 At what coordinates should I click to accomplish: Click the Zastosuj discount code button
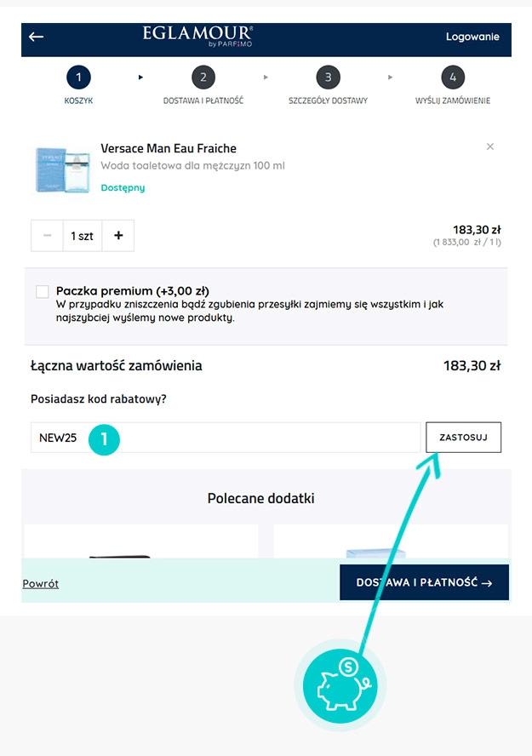click(463, 438)
